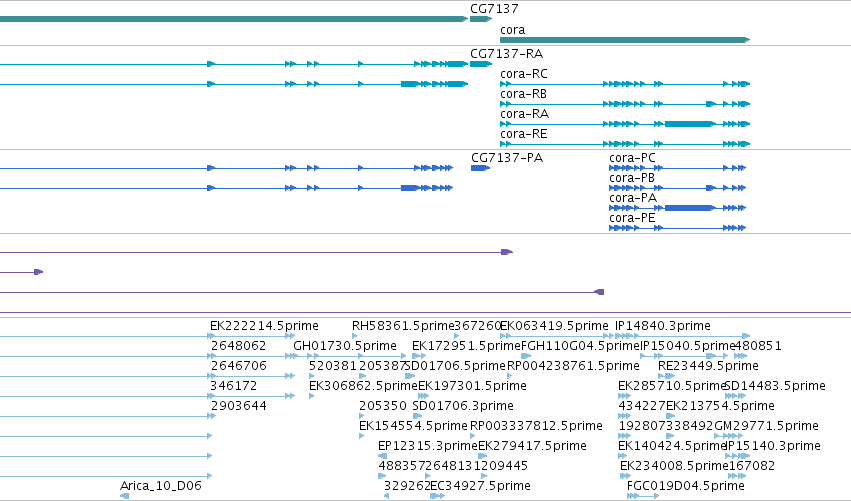The height and width of the screenshot is (501, 851).
Task: Click the SD01706.3prime label
Action: coord(463,407)
